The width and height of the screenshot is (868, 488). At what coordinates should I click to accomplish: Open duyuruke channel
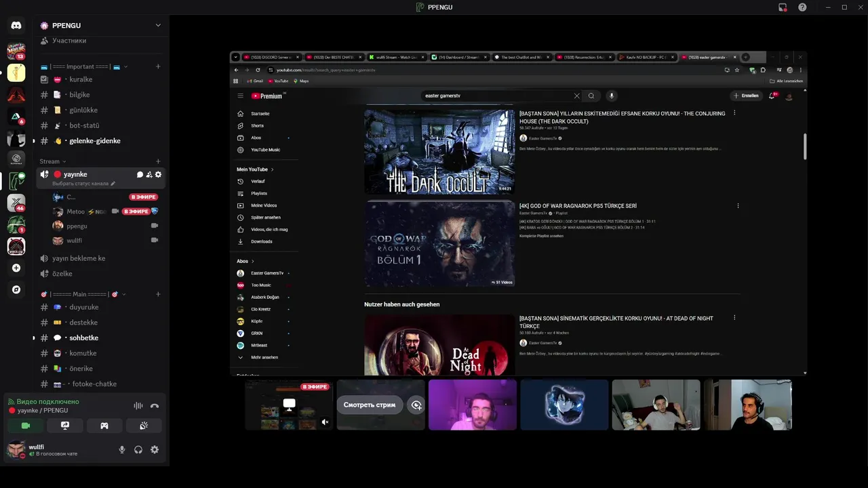point(101,307)
